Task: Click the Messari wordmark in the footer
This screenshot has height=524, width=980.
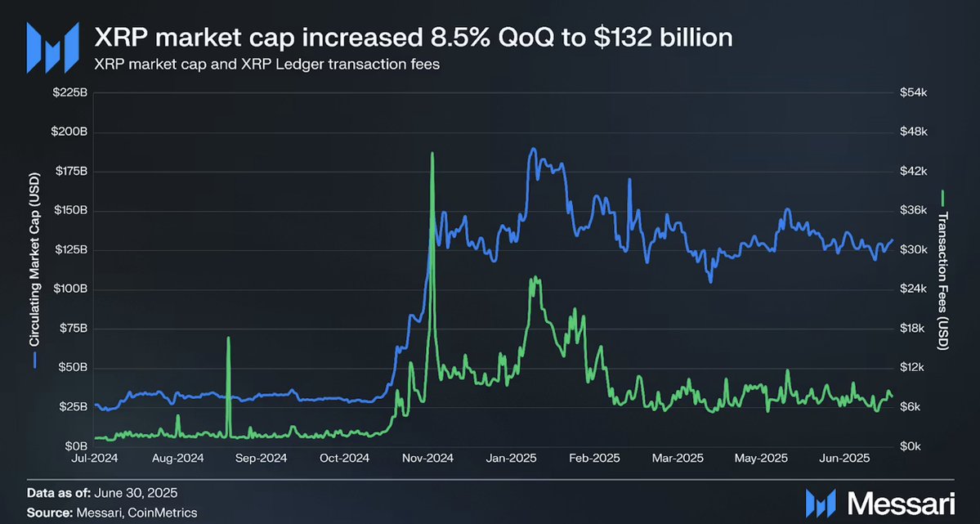Action: pyautogui.click(x=902, y=503)
